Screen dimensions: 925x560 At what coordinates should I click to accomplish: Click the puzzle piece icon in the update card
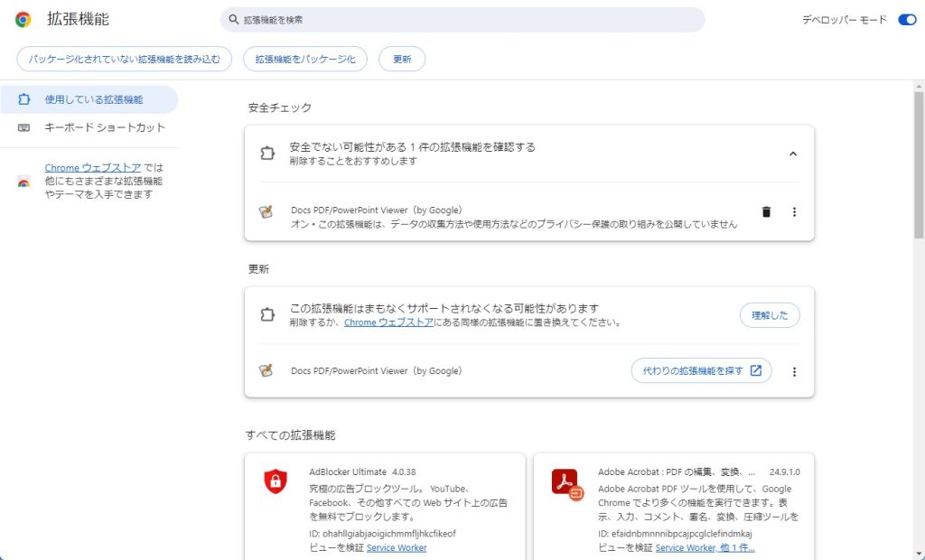pos(266,315)
